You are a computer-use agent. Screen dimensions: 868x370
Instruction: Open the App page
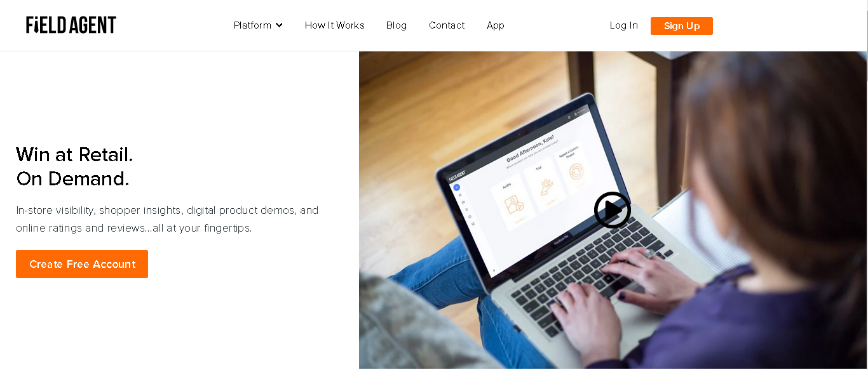(496, 25)
